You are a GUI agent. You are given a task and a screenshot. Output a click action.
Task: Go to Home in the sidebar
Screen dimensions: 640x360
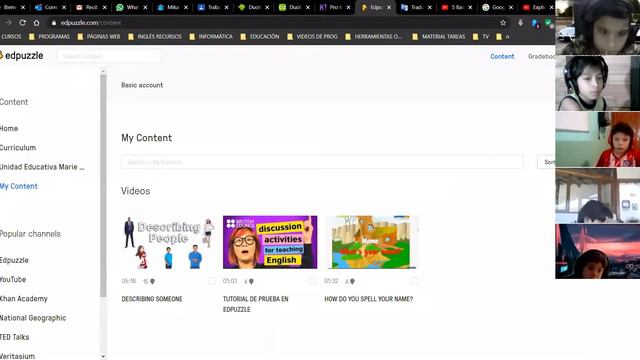pyautogui.click(x=9, y=129)
